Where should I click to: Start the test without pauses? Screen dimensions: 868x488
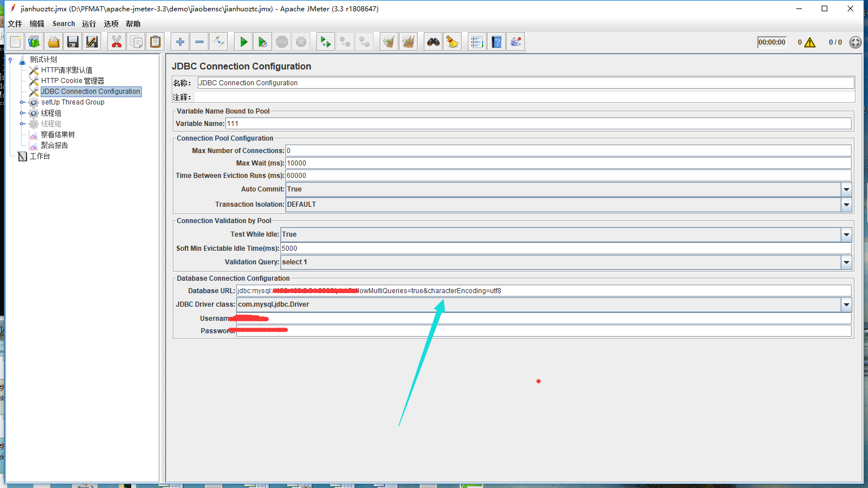point(263,42)
